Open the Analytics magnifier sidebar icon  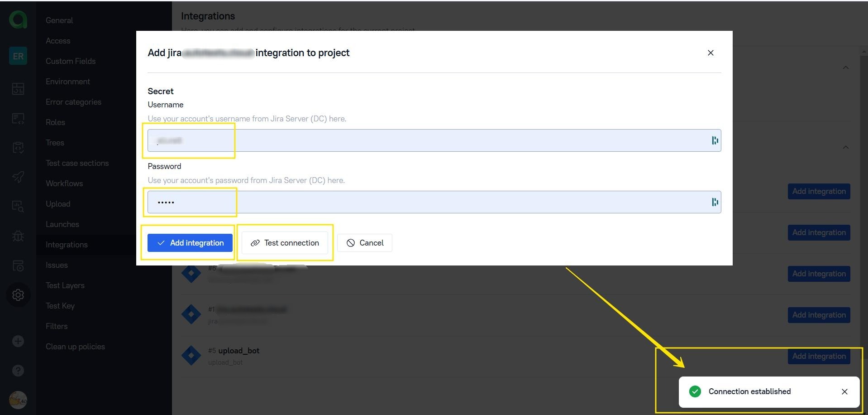point(18,207)
